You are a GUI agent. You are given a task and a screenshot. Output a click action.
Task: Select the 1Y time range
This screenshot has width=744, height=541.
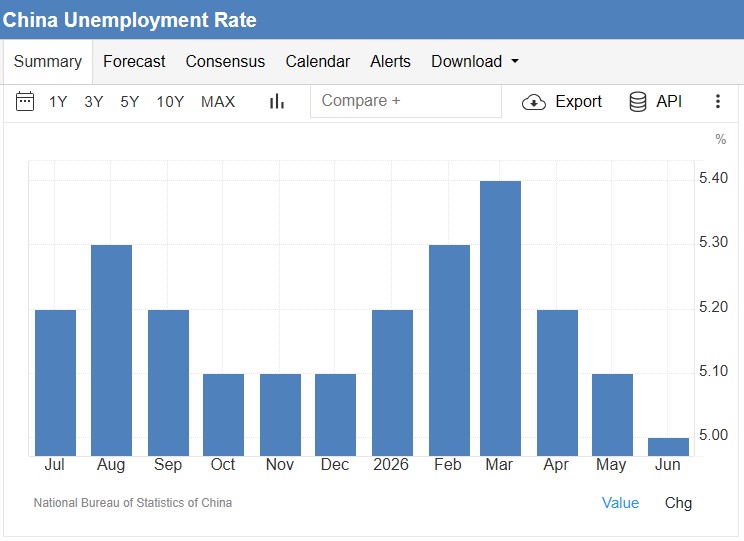pyautogui.click(x=58, y=102)
